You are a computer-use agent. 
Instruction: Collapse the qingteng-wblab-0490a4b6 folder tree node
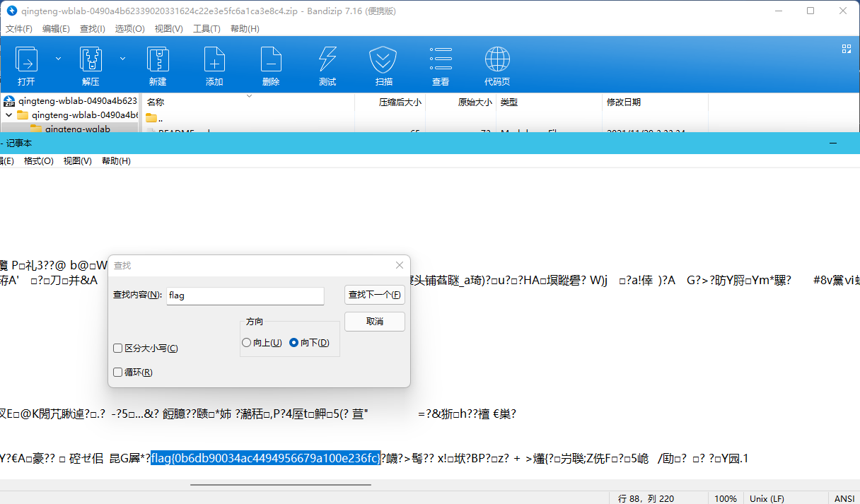[8, 115]
